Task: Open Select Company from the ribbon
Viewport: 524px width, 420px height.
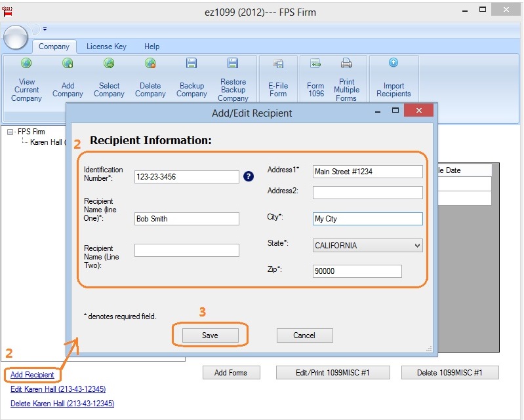Action: point(109,64)
